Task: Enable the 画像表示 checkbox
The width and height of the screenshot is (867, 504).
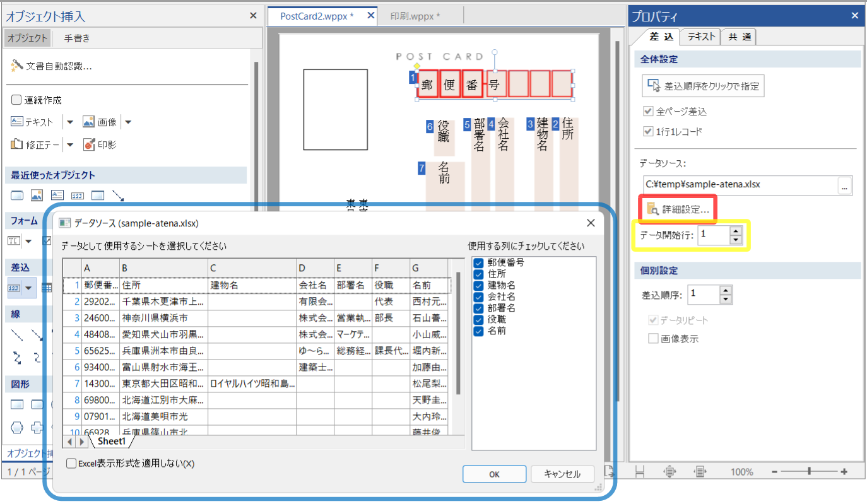Action: (654, 339)
